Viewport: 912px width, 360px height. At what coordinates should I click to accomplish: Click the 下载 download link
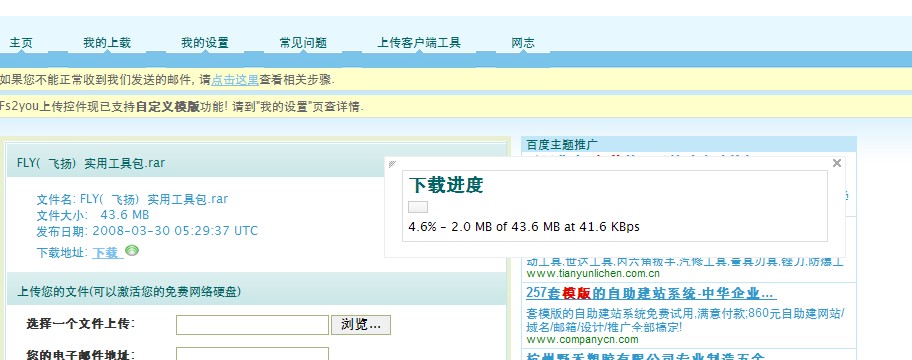tap(108, 253)
